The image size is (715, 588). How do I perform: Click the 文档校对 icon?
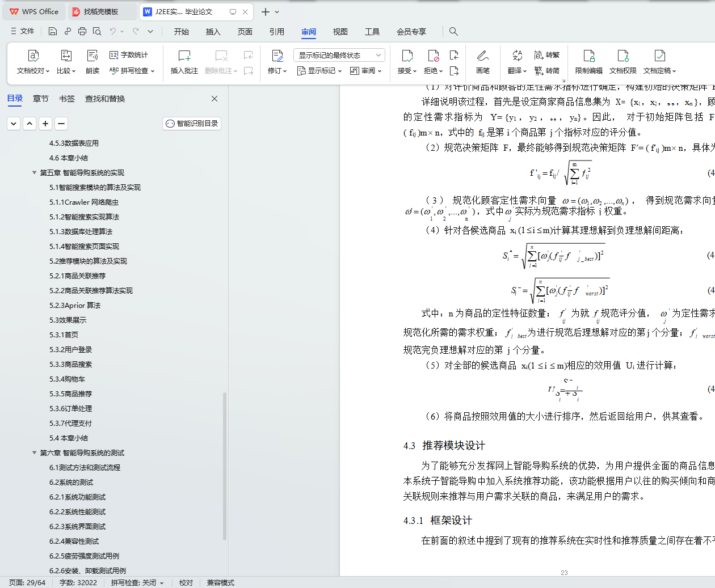pos(33,56)
